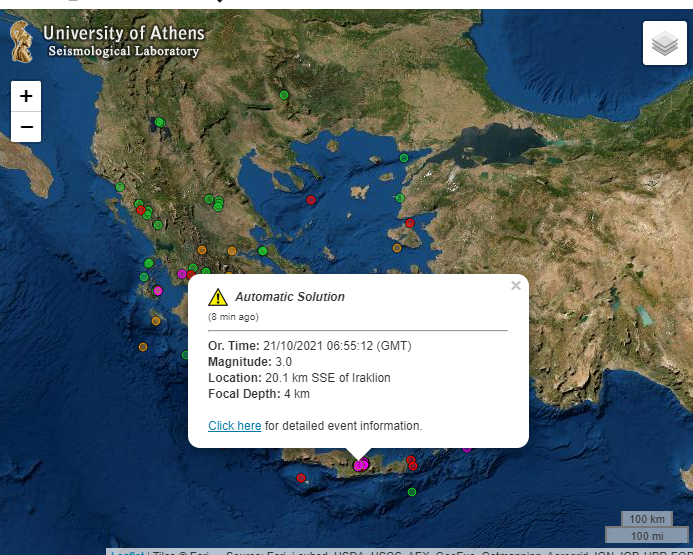Zoom in on the map
The height and width of the screenshot is (555, 693).
[x=26, y=96]
